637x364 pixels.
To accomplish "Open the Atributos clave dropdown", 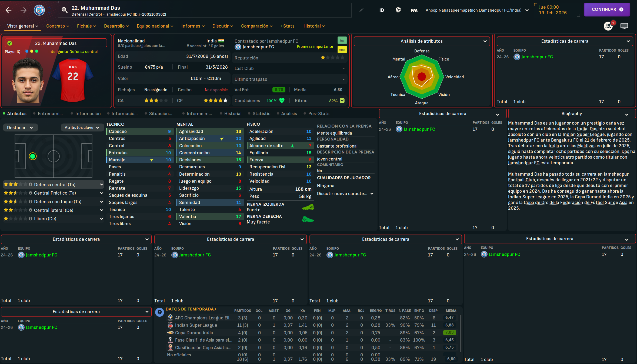I will 82,128.
